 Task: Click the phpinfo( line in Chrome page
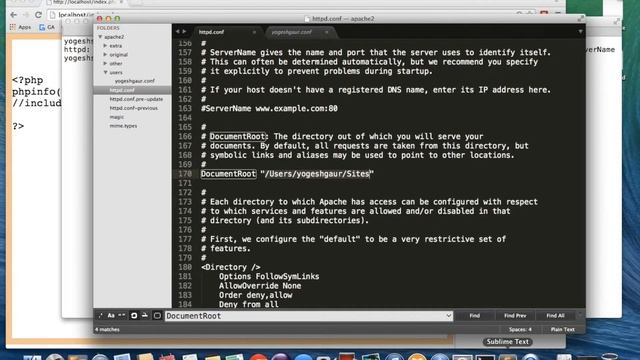[36, 91]
